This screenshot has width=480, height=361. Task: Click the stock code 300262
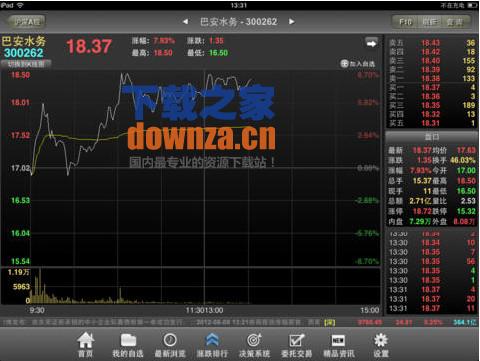(x=24, y=53)
